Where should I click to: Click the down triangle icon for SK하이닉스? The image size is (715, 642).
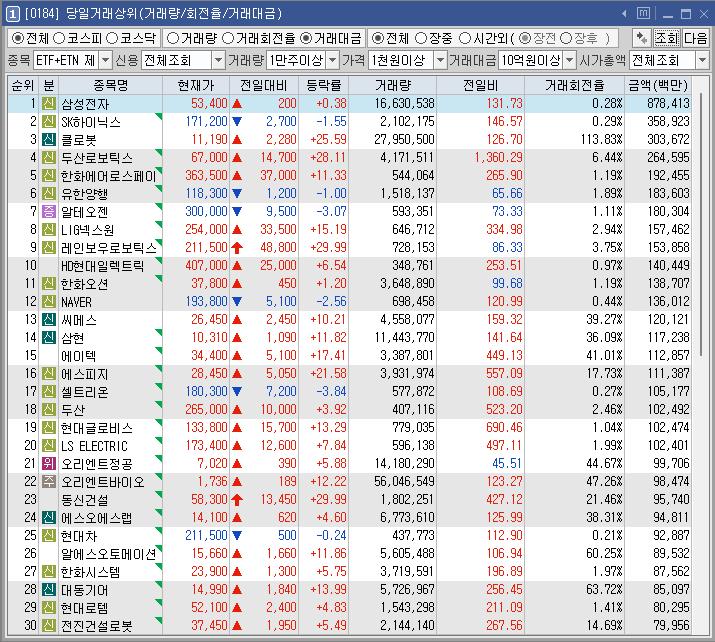tap(237, 122)
